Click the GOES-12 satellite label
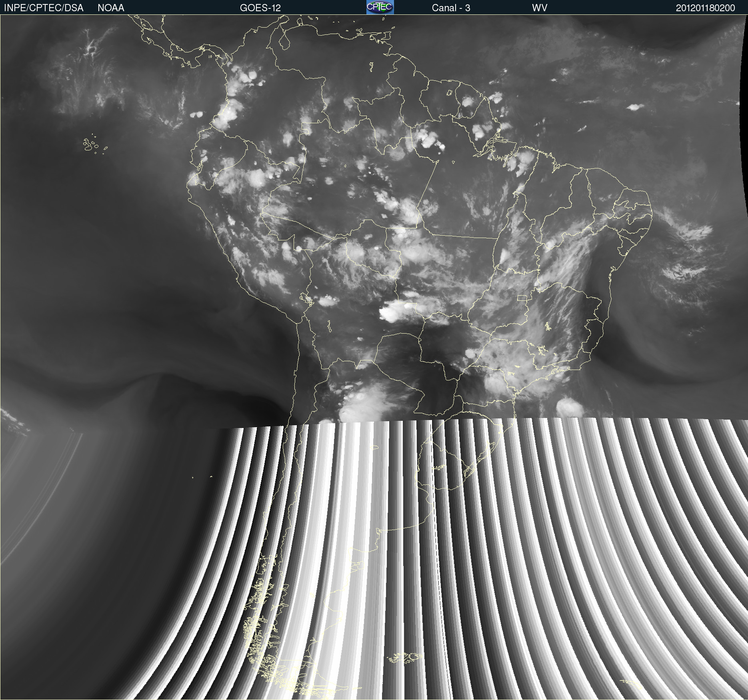 pyautogui.click(x=260, y=8)
